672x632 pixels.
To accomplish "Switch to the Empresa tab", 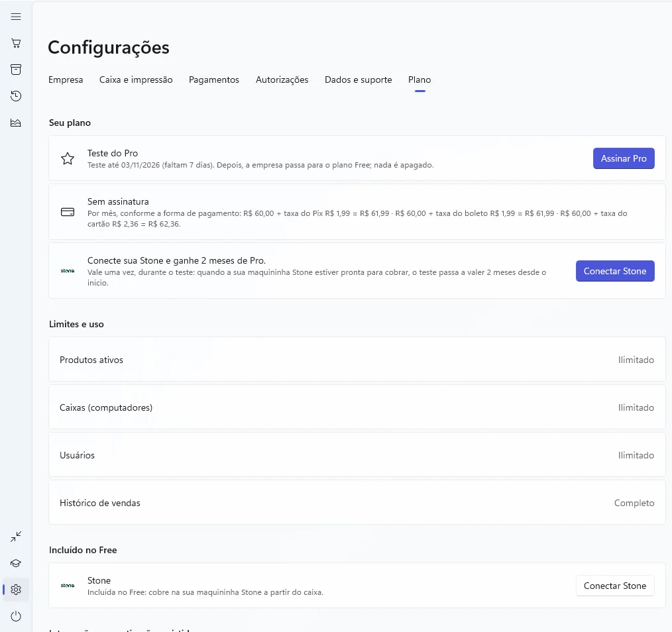I will [x=66, y=79].
